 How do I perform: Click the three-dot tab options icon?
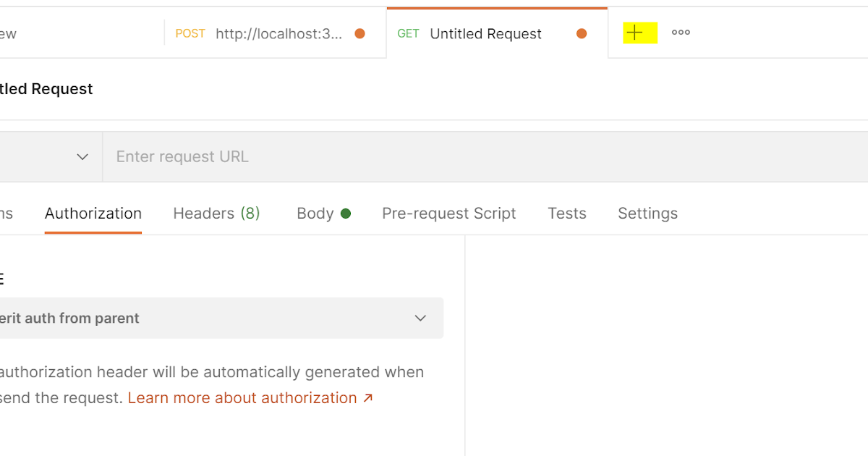click(x=680, y=32)
